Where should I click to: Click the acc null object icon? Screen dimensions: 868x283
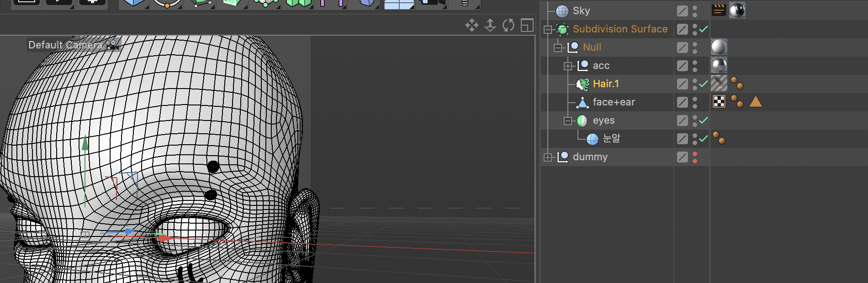point(583,66)
